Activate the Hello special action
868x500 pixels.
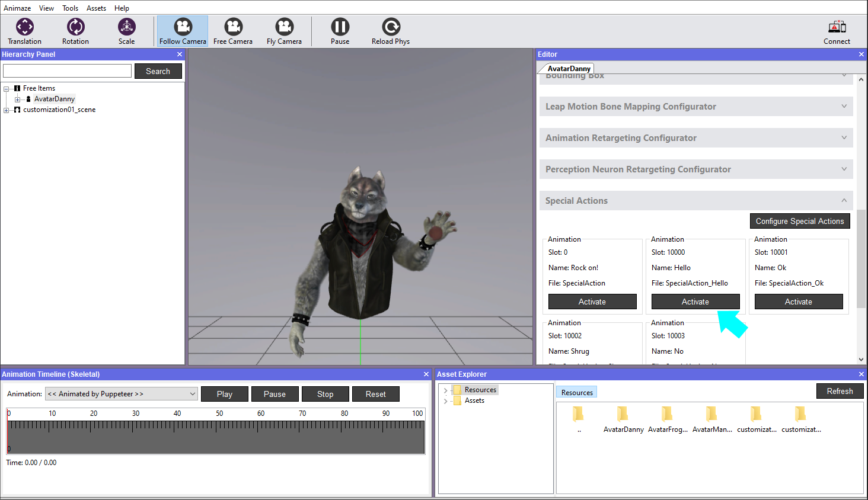[x=695, y=302]
